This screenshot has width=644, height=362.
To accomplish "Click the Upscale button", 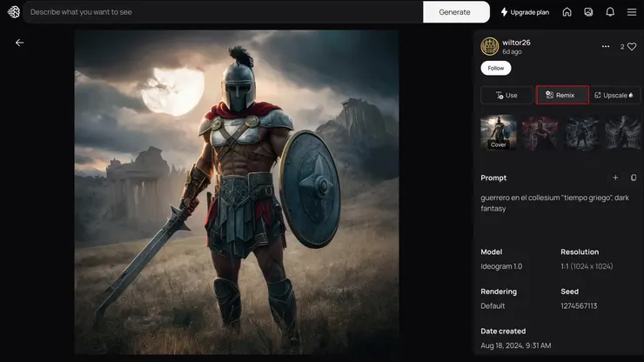I will click(614, 95).
